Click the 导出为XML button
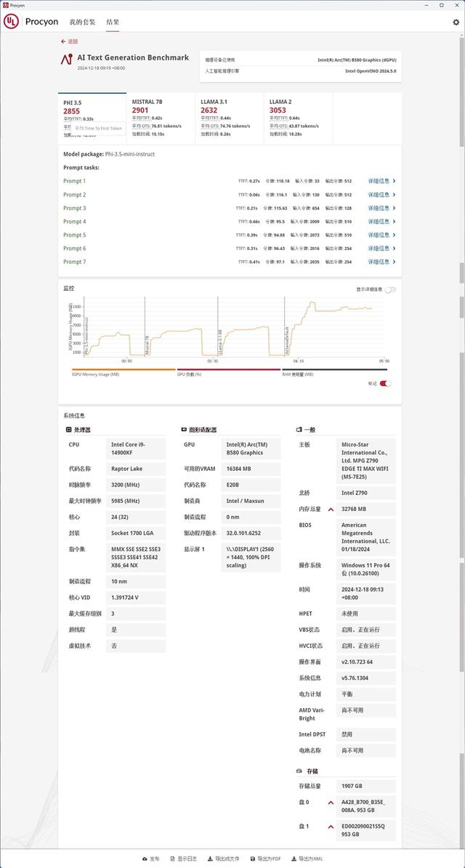The height and width of the screenshot is (868, 465). point(307,859)
